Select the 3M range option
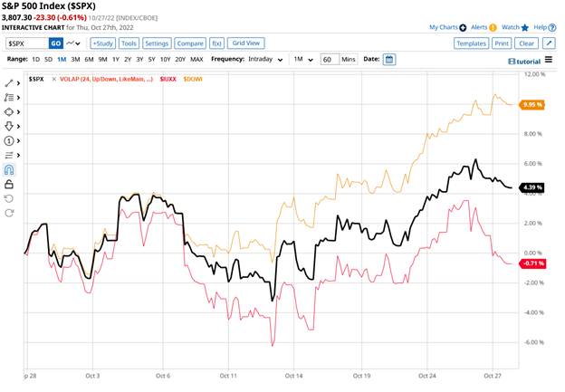This screenshot has height=392, width=565. (x=76, y=59)
